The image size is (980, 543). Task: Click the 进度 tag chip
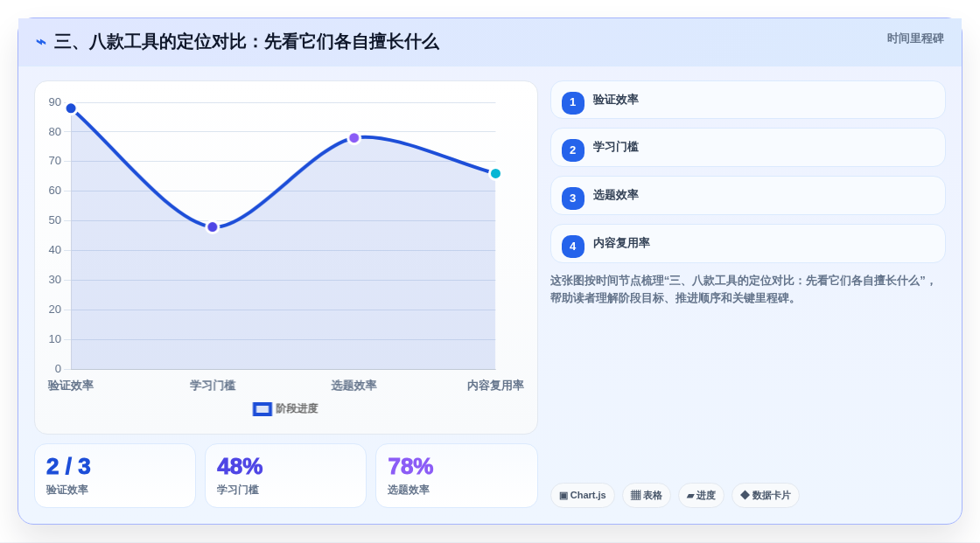(701, 496)
